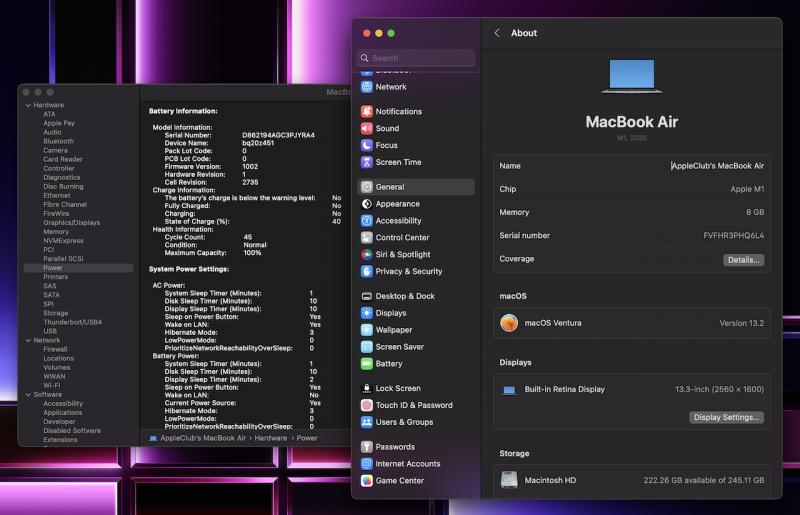
Task: Select Applications in software tree
Action: (x=63, y=412)
